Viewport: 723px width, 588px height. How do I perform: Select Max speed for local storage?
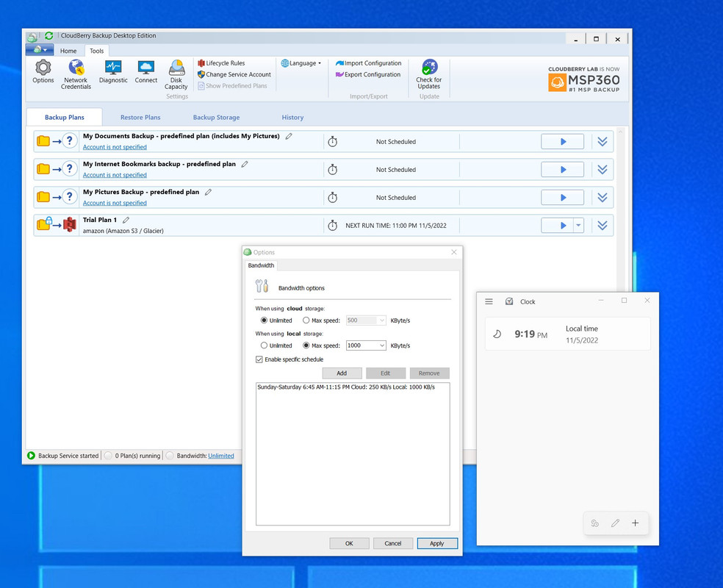click(x=306, y=345)
